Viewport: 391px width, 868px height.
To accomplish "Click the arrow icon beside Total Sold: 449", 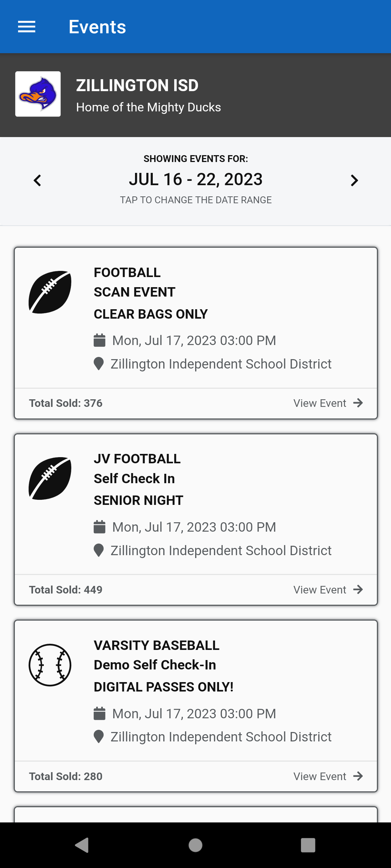I will [358, 590].
